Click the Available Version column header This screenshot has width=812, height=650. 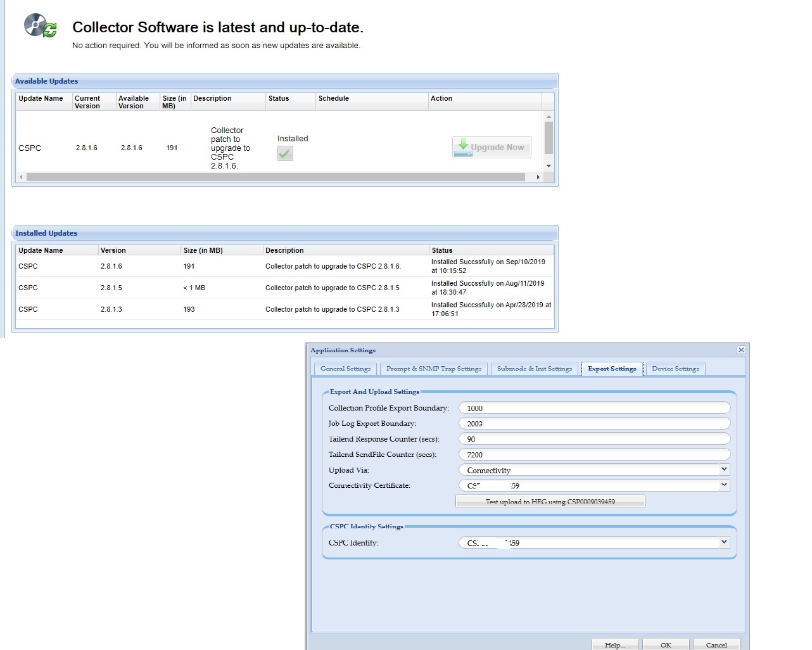pos(137,101)
